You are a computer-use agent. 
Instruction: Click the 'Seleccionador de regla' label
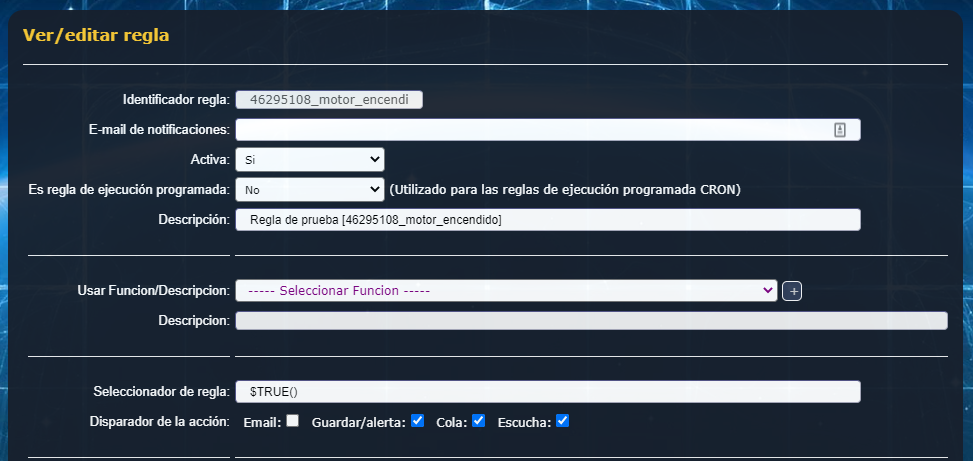(x=161, y=392)
